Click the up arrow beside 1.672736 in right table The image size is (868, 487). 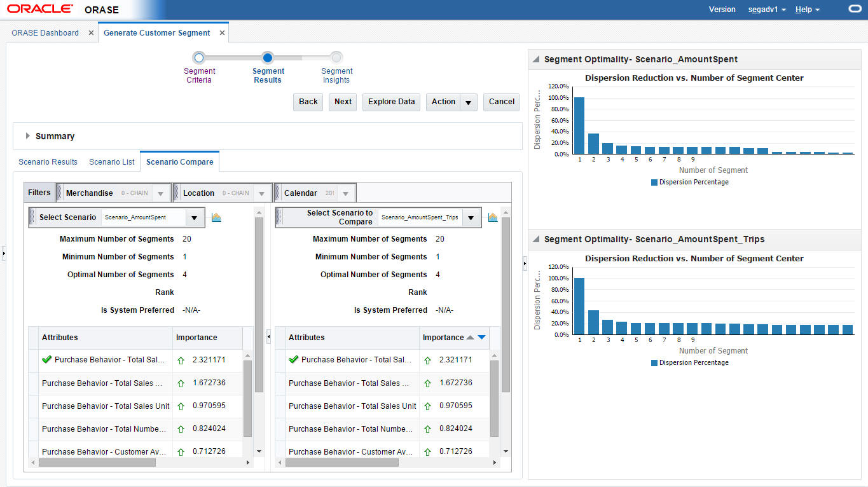coord(427,383)
